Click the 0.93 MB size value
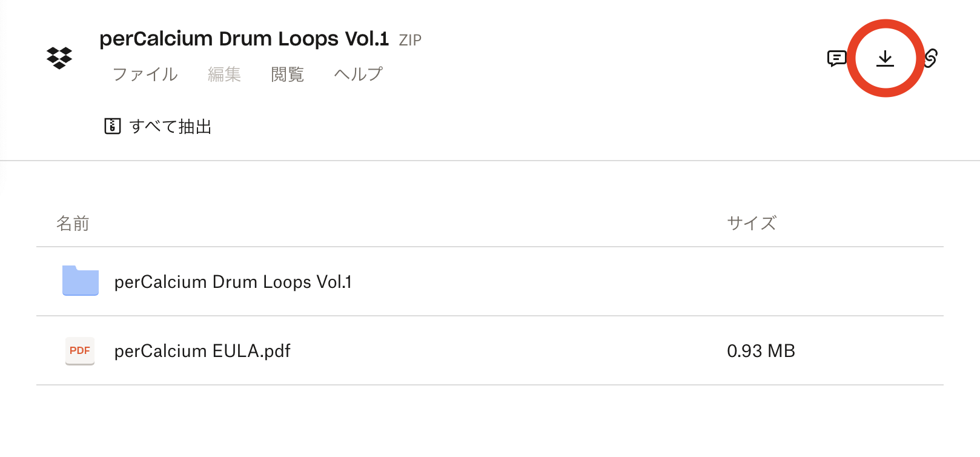Screen dimensions: 980x457 point(761,351)
